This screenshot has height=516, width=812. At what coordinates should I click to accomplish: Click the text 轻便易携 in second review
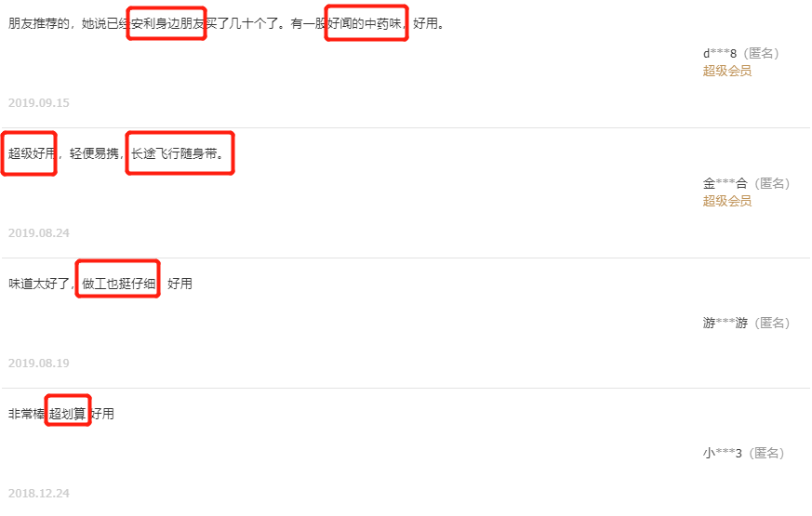pyautogui.click(x=94, y=153)
